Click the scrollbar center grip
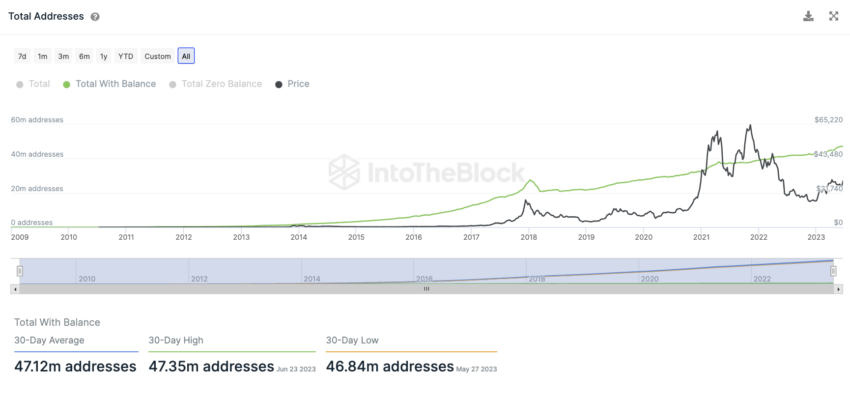The height and width of the screenshot is (397, 850). pos(427,289)
